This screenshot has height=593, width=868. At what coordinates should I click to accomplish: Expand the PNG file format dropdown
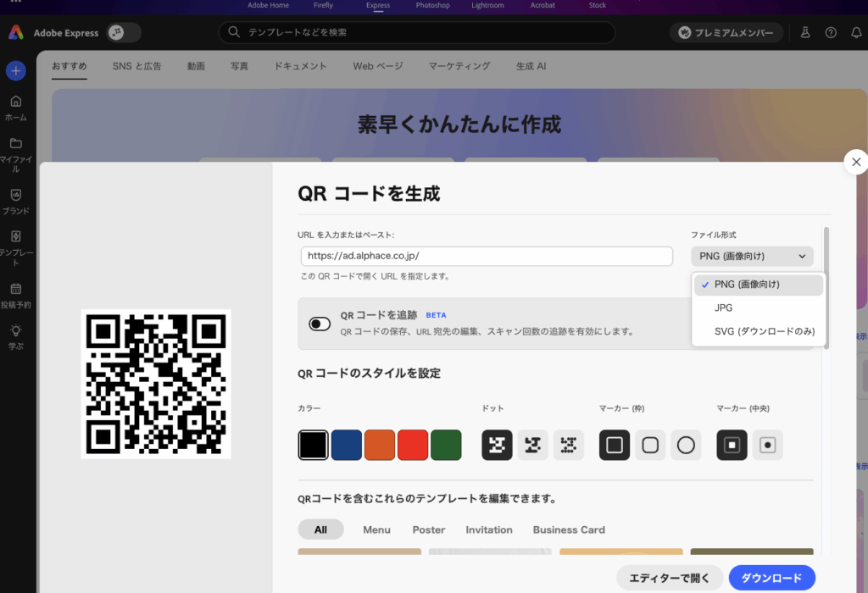click(x=752, y=256)
